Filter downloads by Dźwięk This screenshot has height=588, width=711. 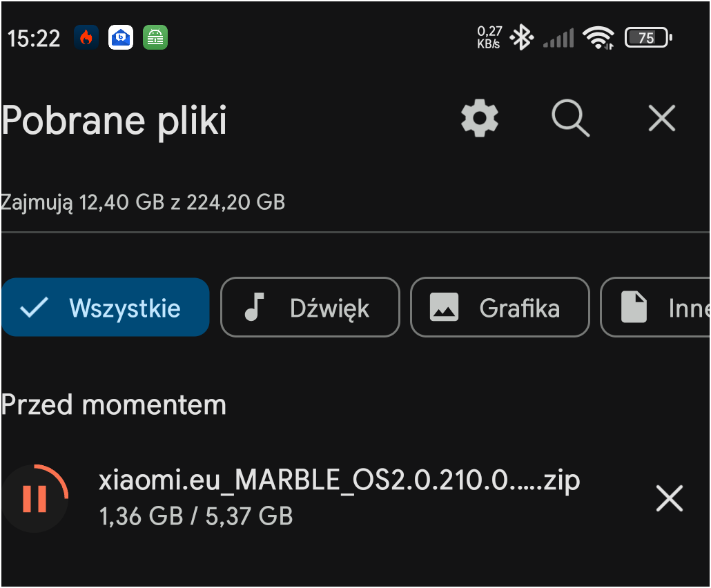pos(310,308)
